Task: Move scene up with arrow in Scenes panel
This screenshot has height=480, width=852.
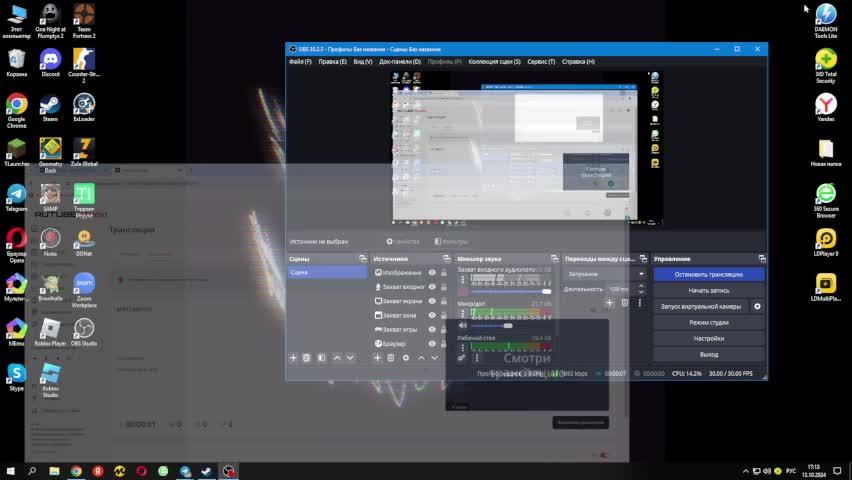Action: click(x=337, y=358)
